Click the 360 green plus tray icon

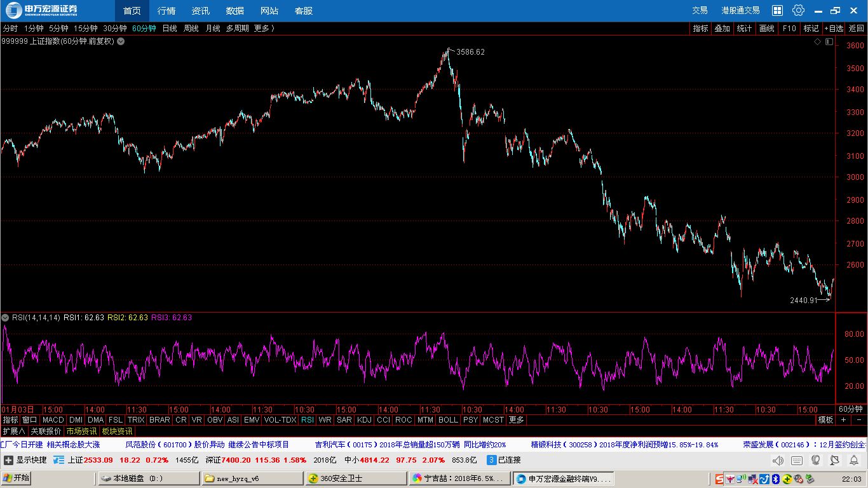tap(787, 478)
